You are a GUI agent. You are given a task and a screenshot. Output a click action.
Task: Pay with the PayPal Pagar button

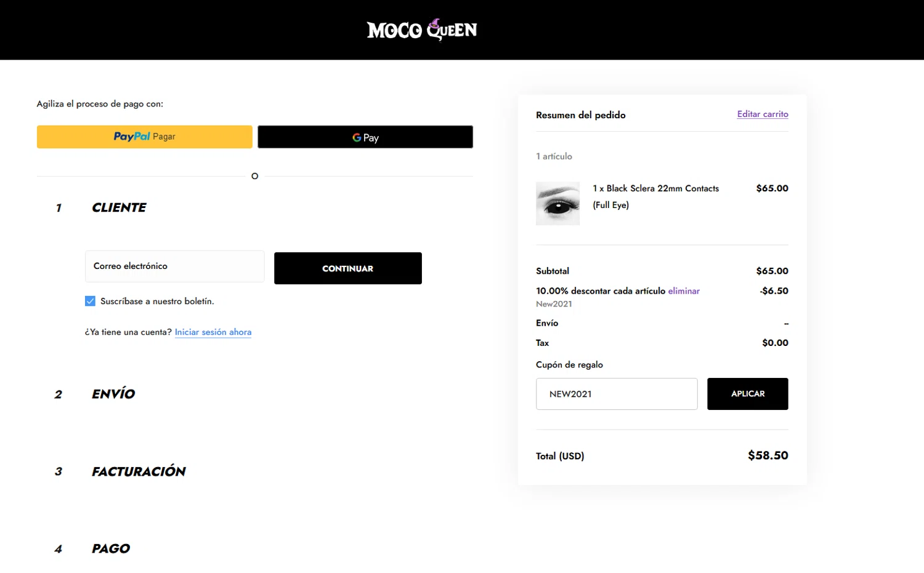tap(145, 137)
